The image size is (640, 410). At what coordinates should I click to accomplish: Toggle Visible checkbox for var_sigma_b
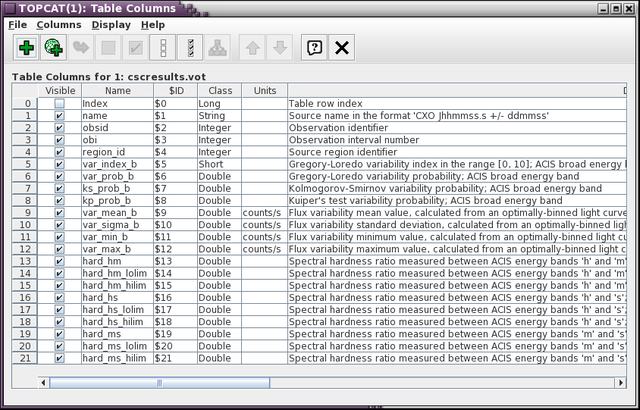(60, 225)
